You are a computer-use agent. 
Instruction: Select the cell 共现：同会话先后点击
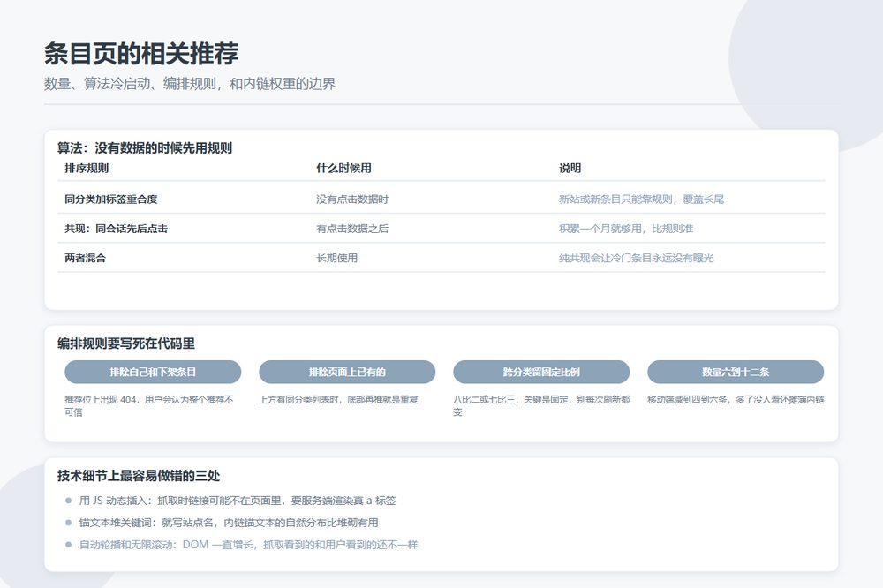[x=116, y=228]
